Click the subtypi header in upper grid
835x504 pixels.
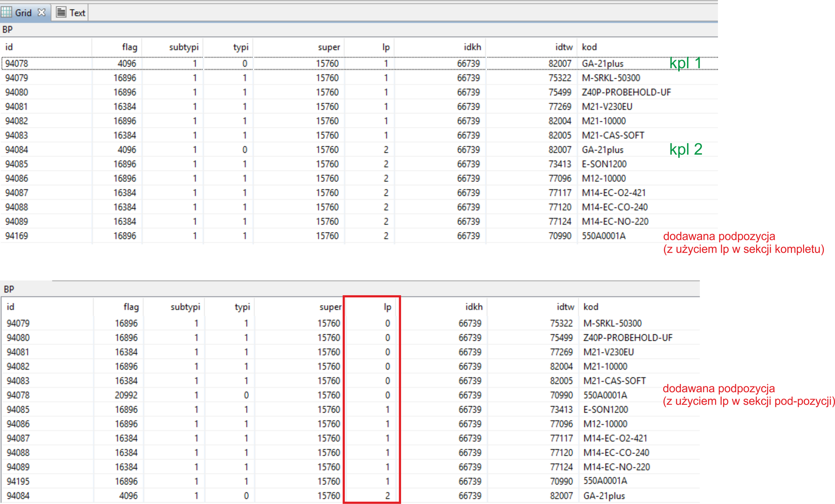[x=183, y=47]
